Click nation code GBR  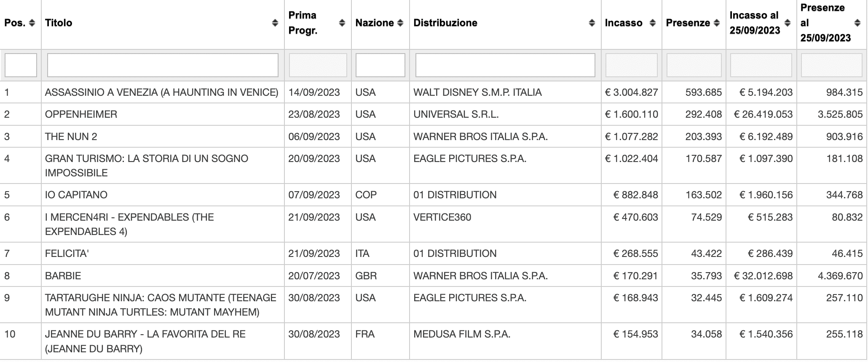coord(366,276)
